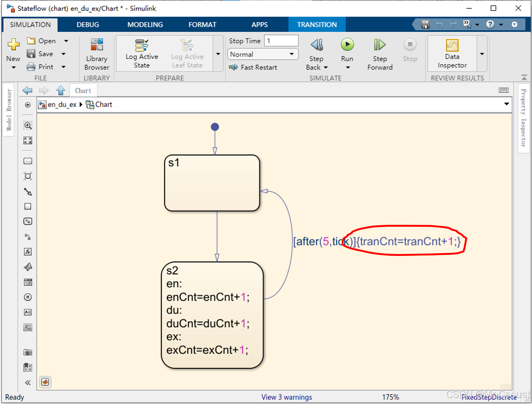Toggle the Property Inspector side panel
The width and height of the screenshot is (532, 404).
523,118
